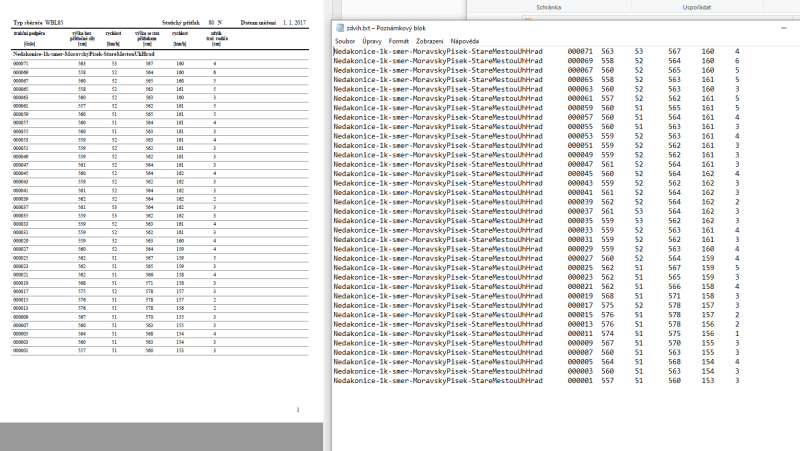The height and width of the screenshot is (451, 800).
Task: Click the Uspořádat group label in background ribbon
Action: click(696, 8)
